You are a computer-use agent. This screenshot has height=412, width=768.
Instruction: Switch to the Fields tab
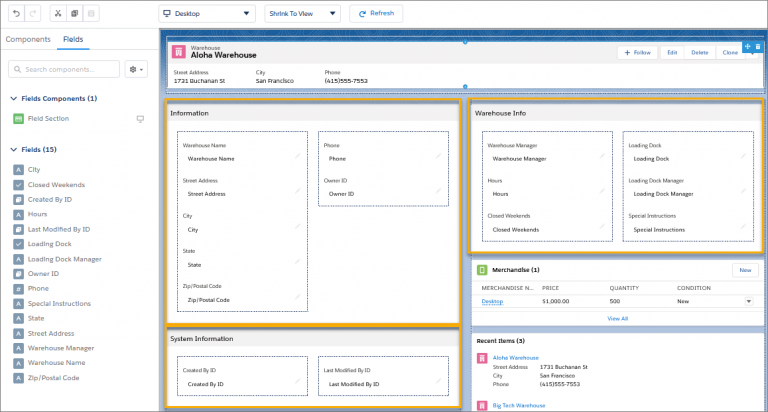coord(73,39)
